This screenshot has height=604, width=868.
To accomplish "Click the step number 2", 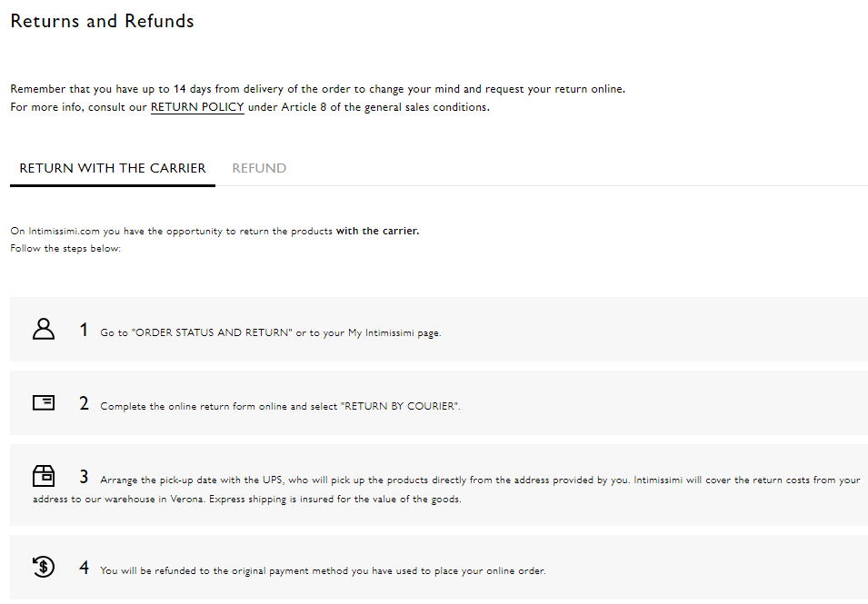I will [84, 403].
